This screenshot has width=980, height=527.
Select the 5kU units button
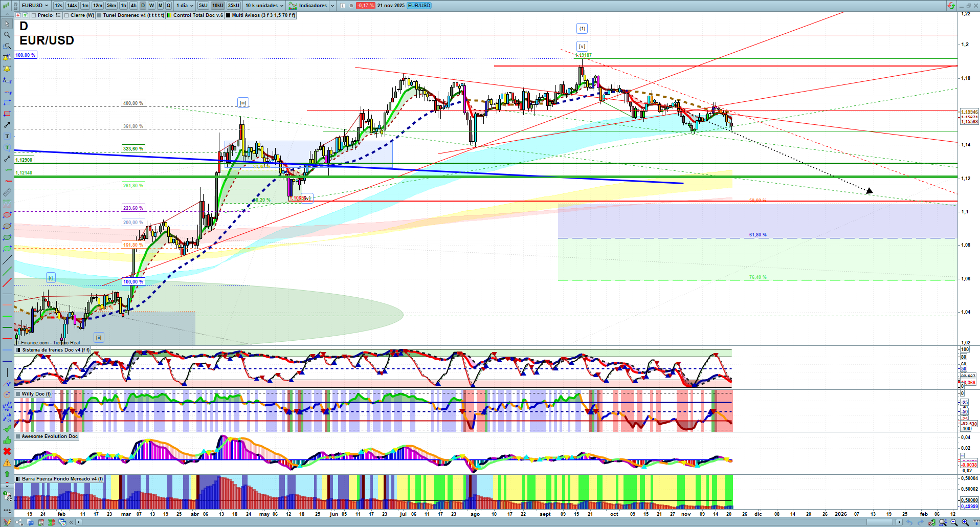pyautogui.click(x=203, y=6)
